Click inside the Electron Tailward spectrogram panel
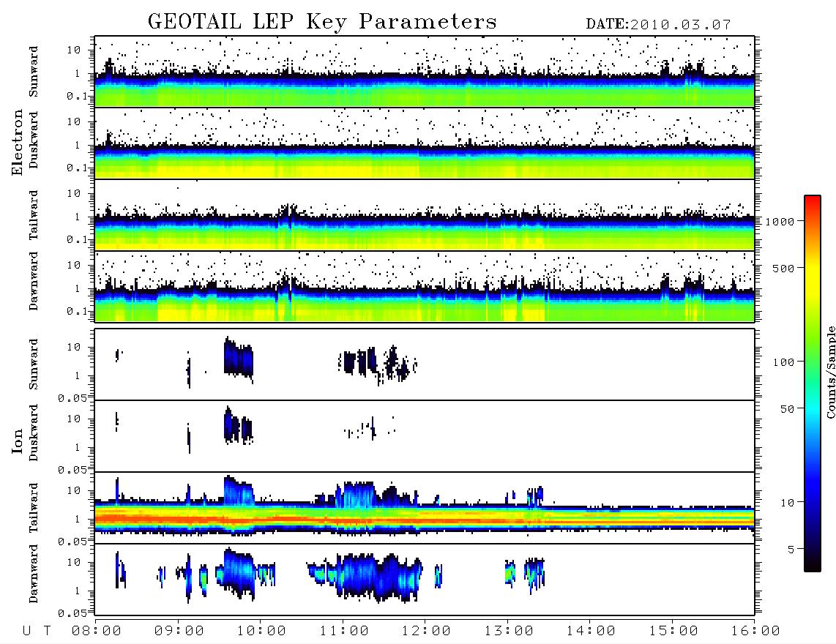The height and width of the screenshot is (644, 836). coord(425,215)
